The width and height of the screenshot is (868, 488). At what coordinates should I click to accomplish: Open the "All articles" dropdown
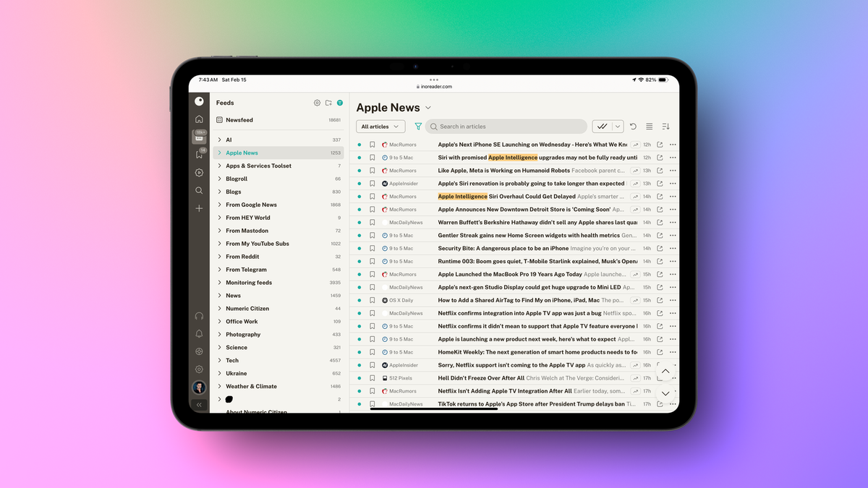coord(380,127)
